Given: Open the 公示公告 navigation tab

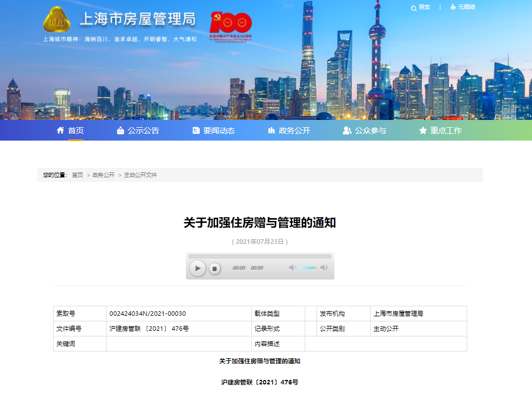Looking at the screenshot, I should (138, 131).
